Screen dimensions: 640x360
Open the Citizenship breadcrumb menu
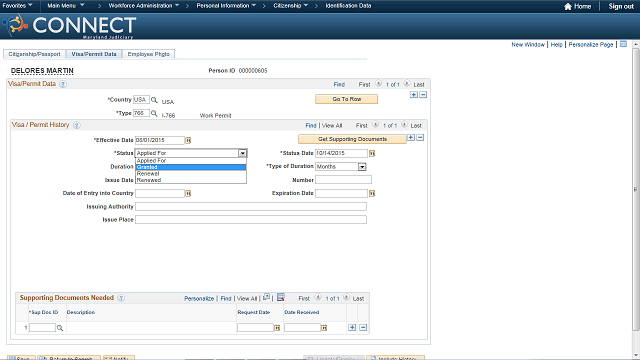(x=291, y=6)
